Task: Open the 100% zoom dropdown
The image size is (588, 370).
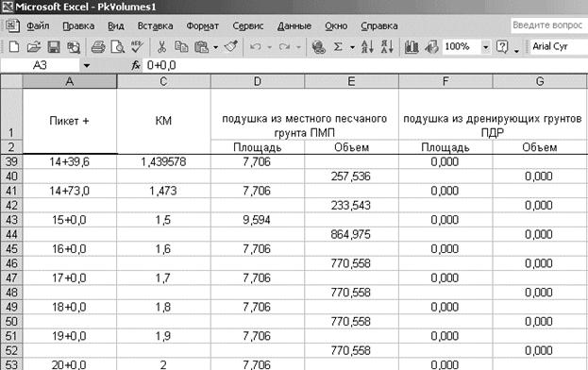Action: (486, 47)
